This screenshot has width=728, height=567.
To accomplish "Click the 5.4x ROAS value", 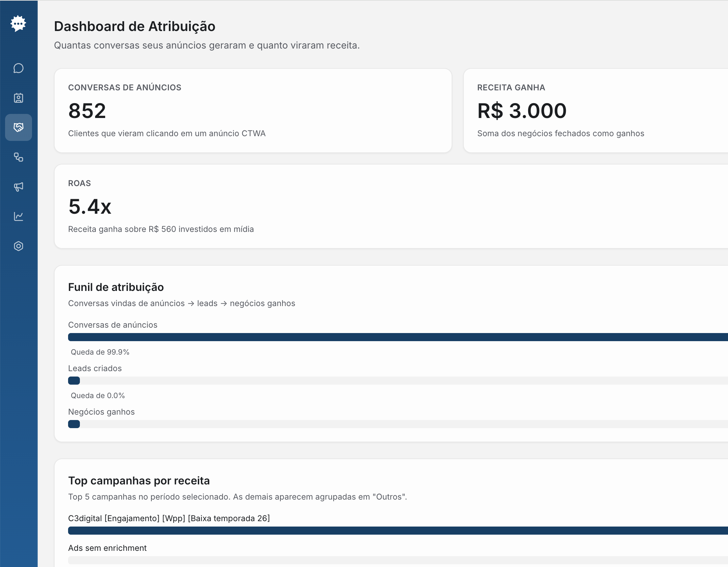I will (90, 206).
